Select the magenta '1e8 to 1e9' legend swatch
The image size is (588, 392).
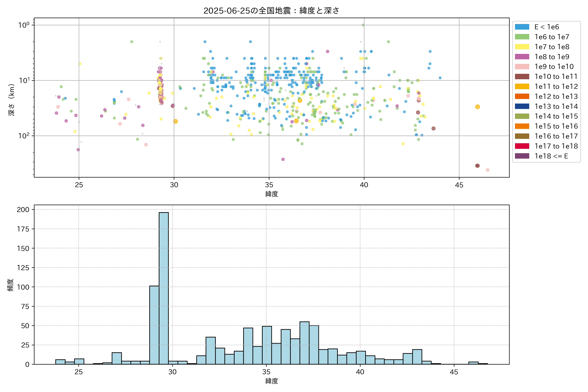pos(522,57)
